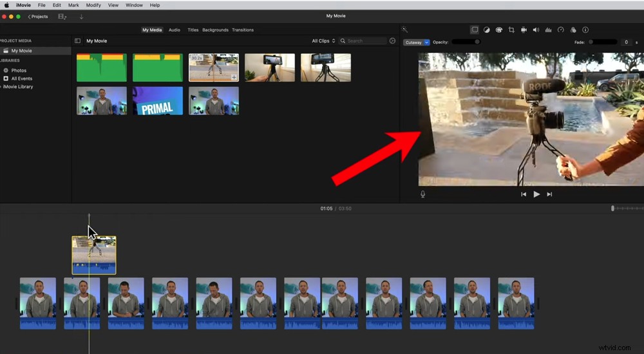Image resolution: width=644 pixels, height=354 pixels.
Task: Open the stabilization camera tool
Action: (524, 30)
